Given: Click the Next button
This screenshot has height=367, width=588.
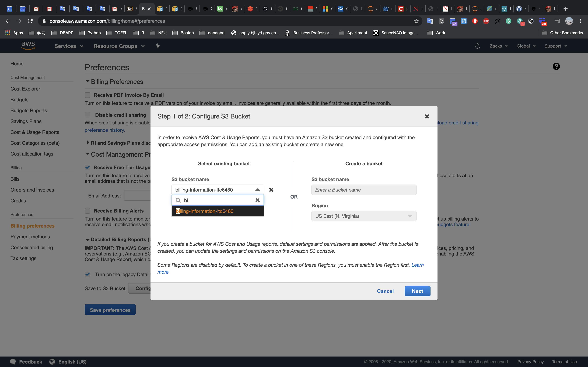Looking at the screenshot, I should pyautogui.click(x=417, y=291).
